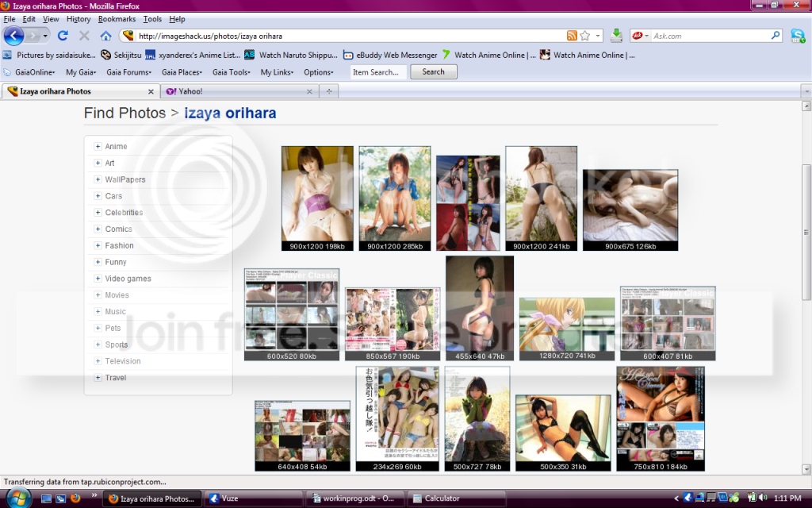Open the Watch Naruto Shippu bookmark

point(291,55)
